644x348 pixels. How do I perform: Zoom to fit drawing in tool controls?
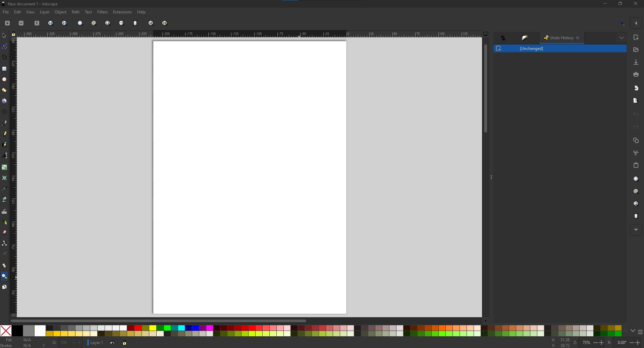click(94, 23)
